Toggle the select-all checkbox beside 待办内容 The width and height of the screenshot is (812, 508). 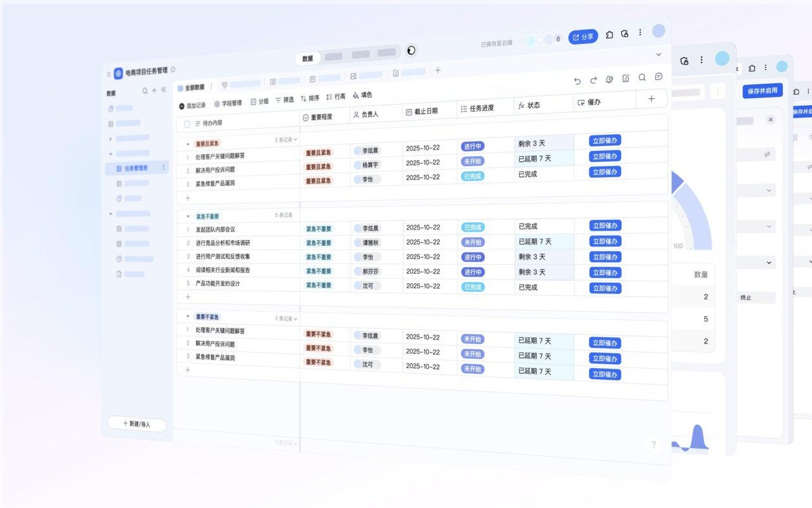(x=186, y=123)
